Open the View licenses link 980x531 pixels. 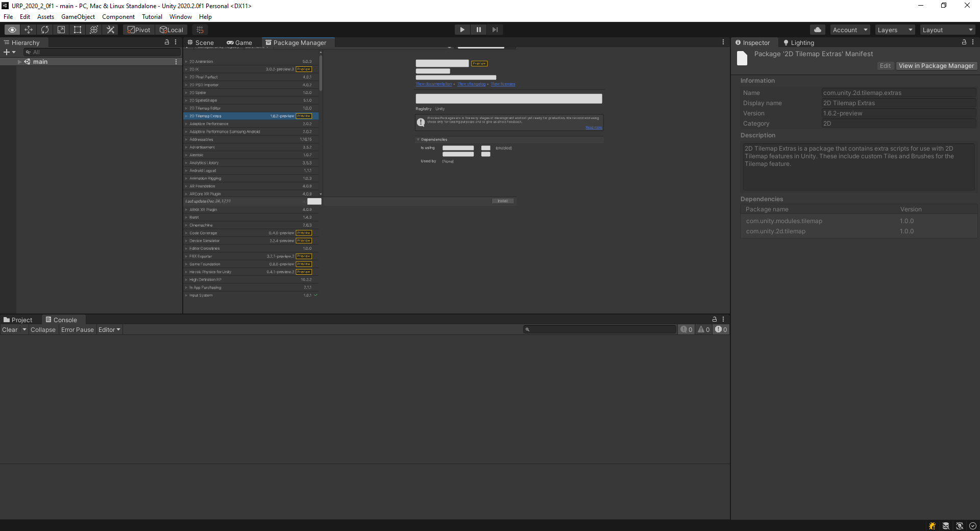click(503, 84)
